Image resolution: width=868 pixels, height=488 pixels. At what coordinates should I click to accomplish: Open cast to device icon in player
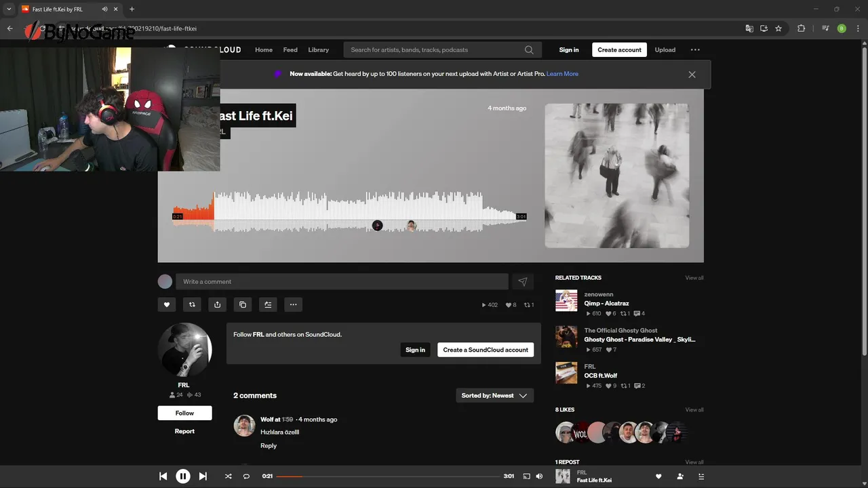click(x=526, y=476)
